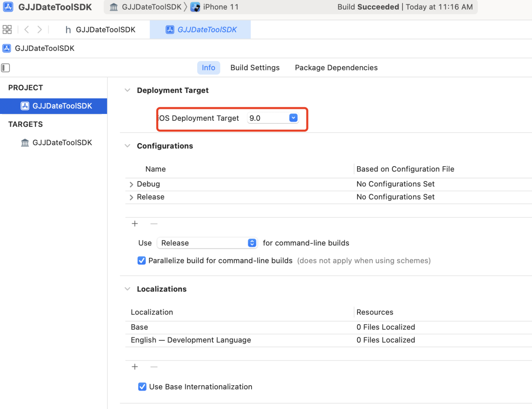Screen dimensions: 532x409
Task: Click English row's 0 Files Localized
Action: 386,340
